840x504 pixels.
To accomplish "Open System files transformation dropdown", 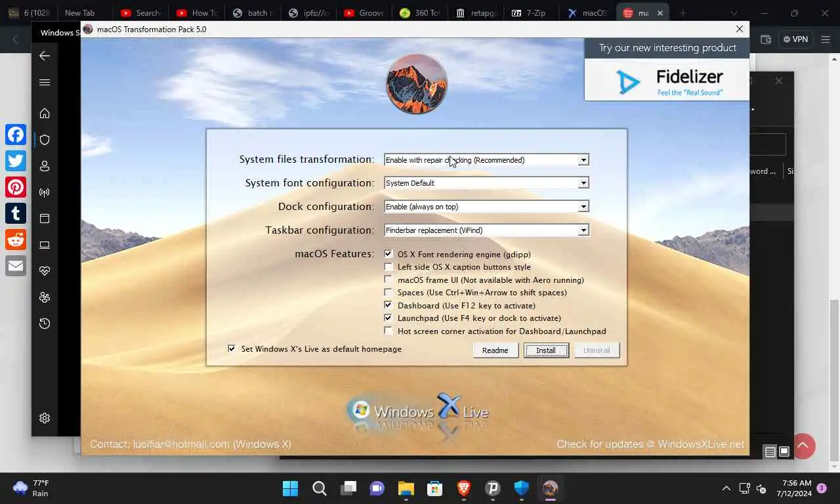I will pos(486,159).
